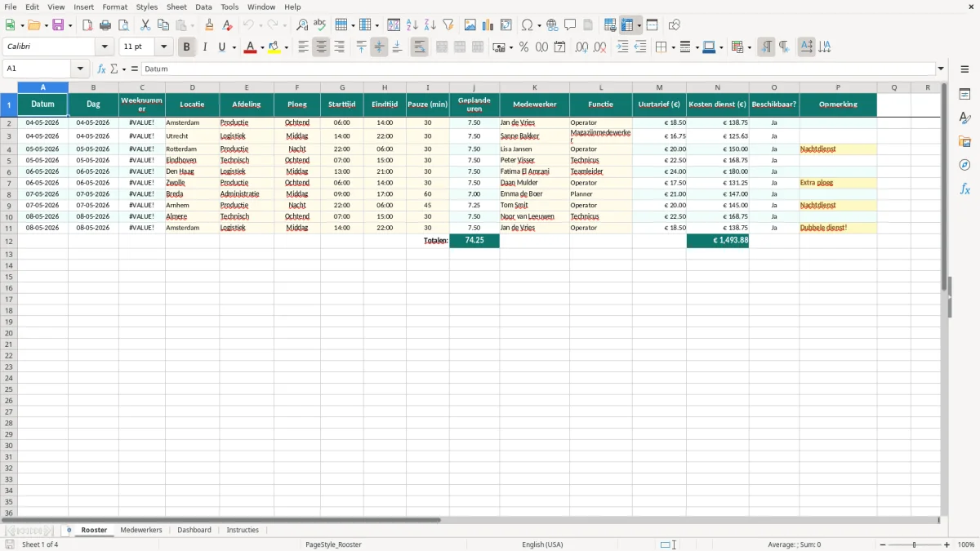The image size is (980, 551).
Task: Open Find & Replace from the toolbar
Action: pos(302,25)
